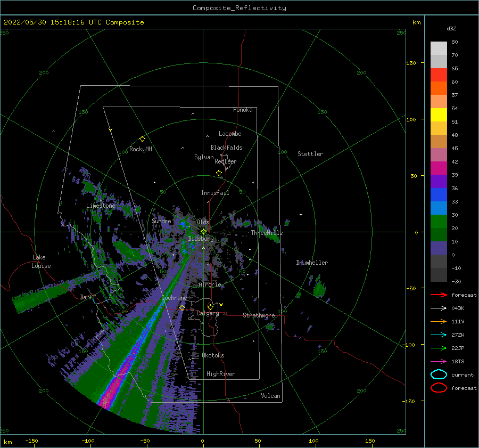Click the Airdrie label

210,284
